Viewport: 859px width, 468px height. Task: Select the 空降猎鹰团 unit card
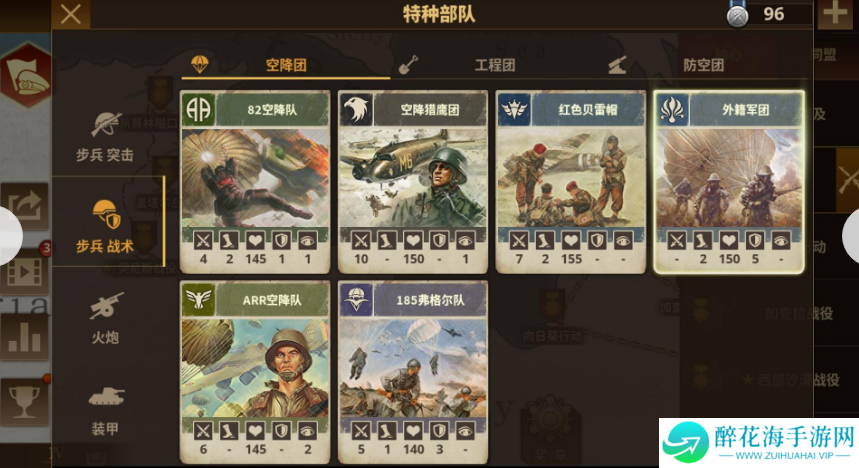(413, 182)
